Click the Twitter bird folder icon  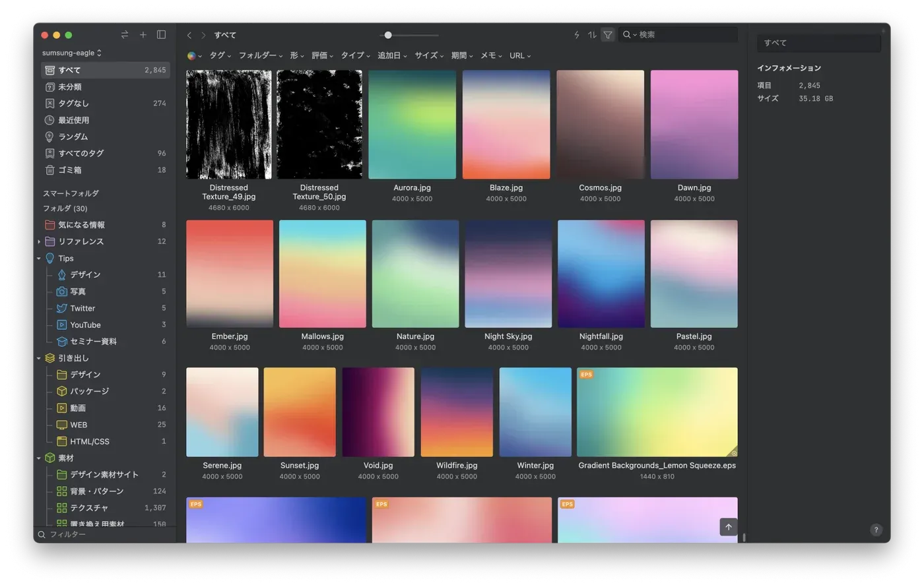click(62, 308)
